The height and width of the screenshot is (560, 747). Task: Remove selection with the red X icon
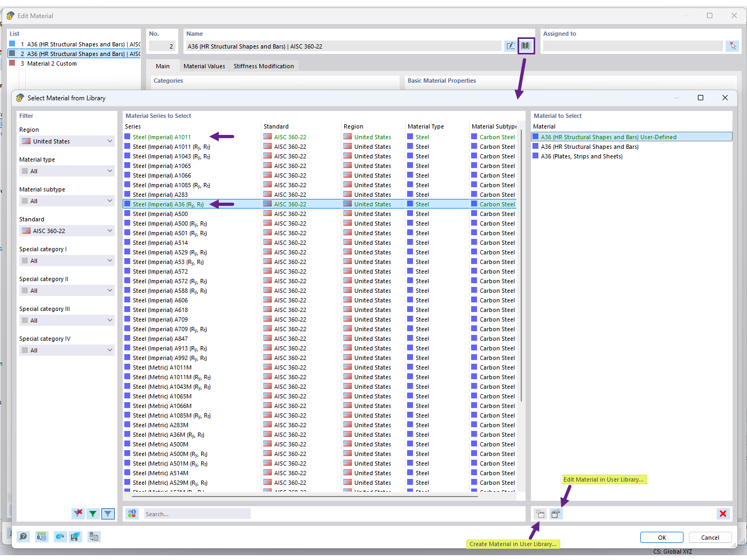pos(723,514)
